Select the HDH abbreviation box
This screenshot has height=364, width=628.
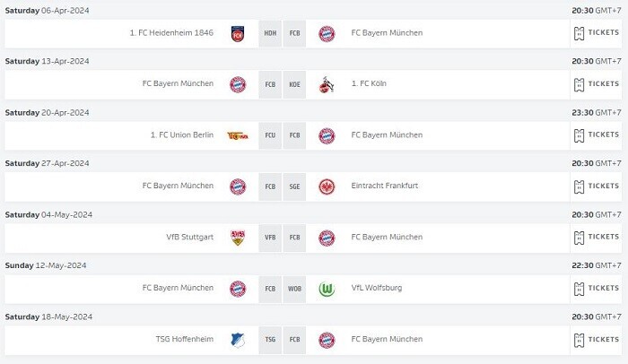click(x=270, y=34)
